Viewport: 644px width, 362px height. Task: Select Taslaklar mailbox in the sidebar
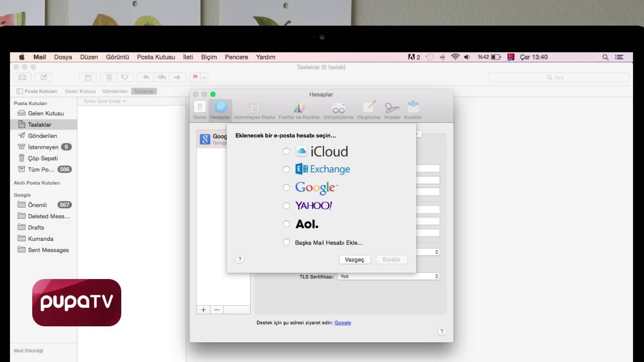[44, 124]
